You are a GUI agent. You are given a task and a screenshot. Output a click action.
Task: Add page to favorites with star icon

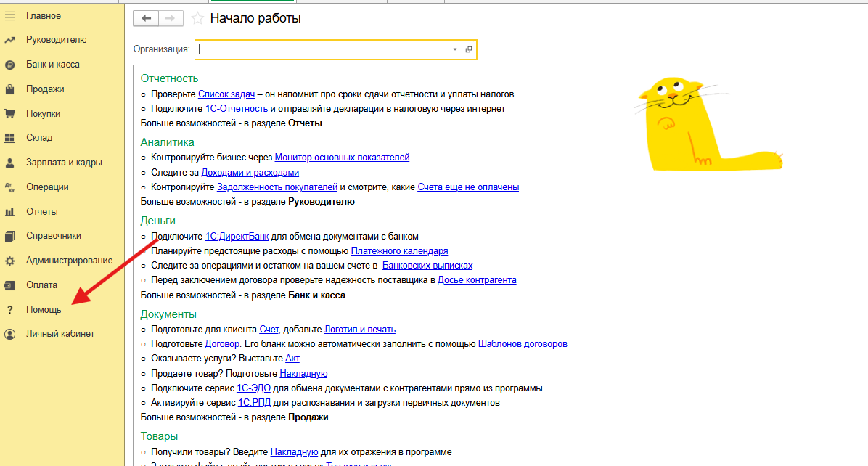pos(197,19)
